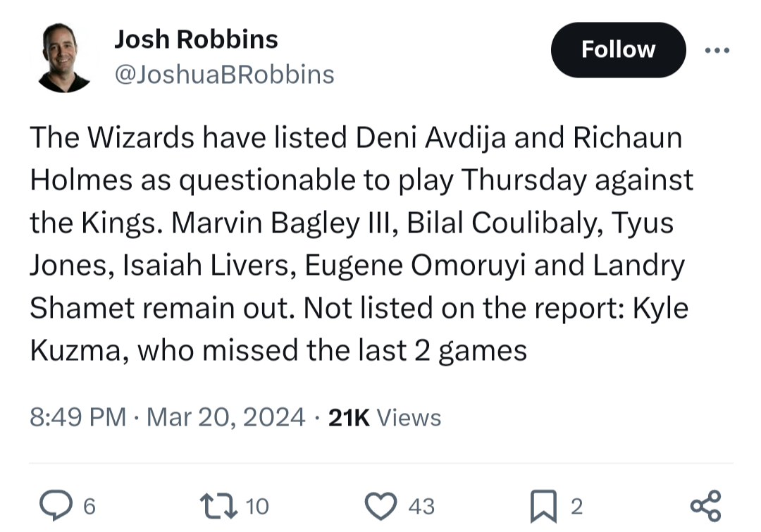Open the share icon options

(705, 505)
